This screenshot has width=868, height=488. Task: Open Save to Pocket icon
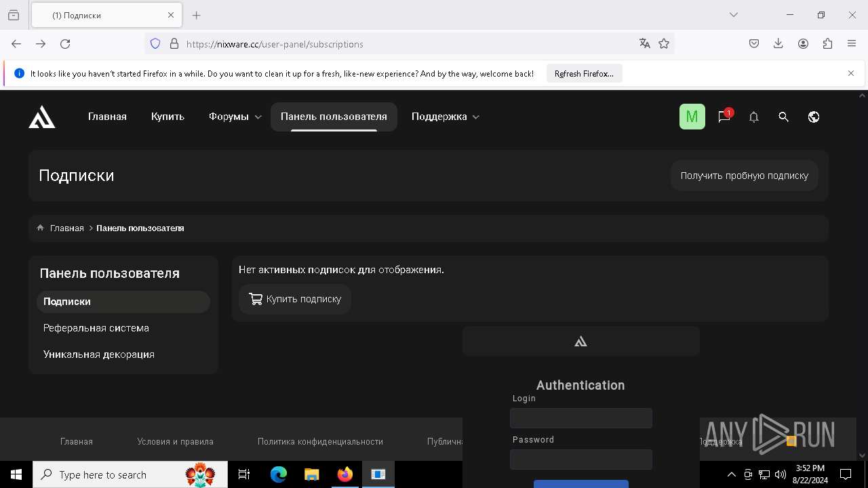click(754, 43)
